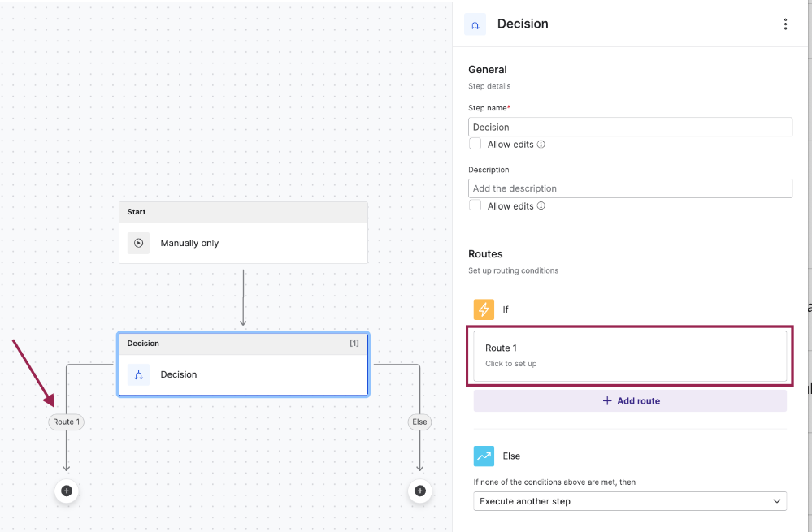Click the Routes section heading
Screen dimensions: 812x532
[x=485, y=254]
